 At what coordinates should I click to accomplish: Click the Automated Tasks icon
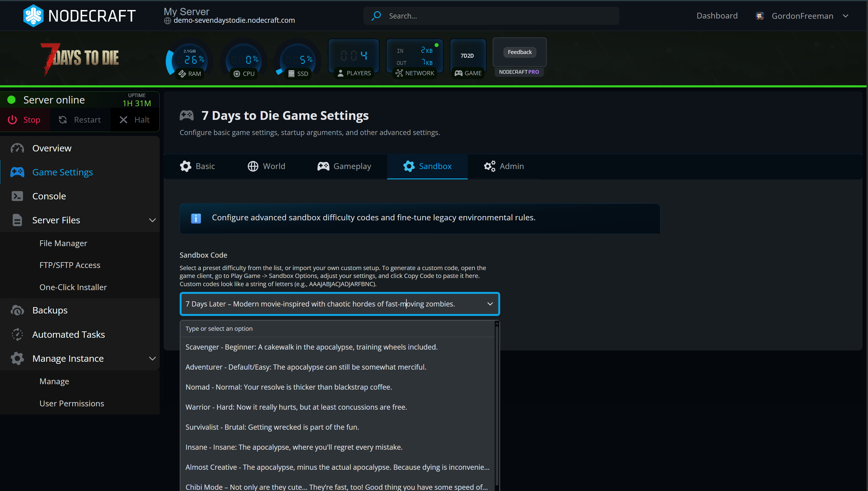coord(17,334)
